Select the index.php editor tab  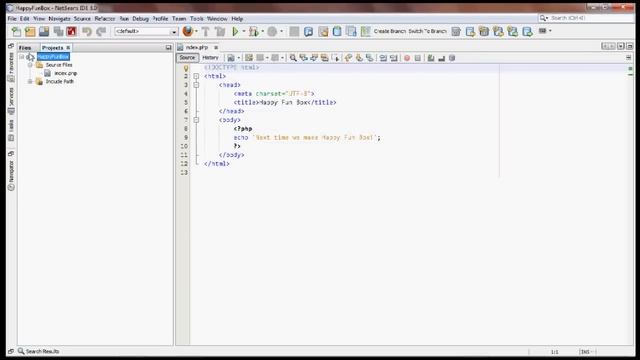click(197, 47)
